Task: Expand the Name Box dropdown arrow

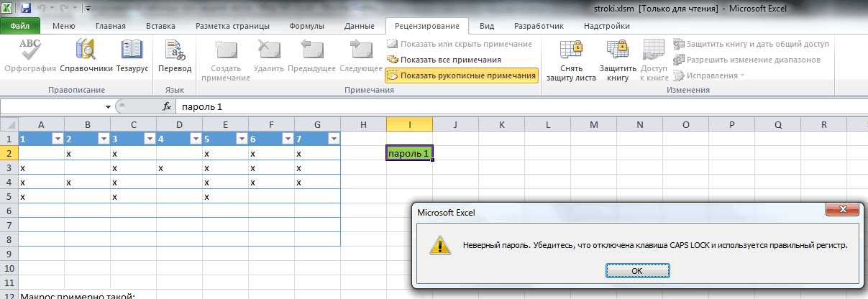Action: click(x=109, y=106)
